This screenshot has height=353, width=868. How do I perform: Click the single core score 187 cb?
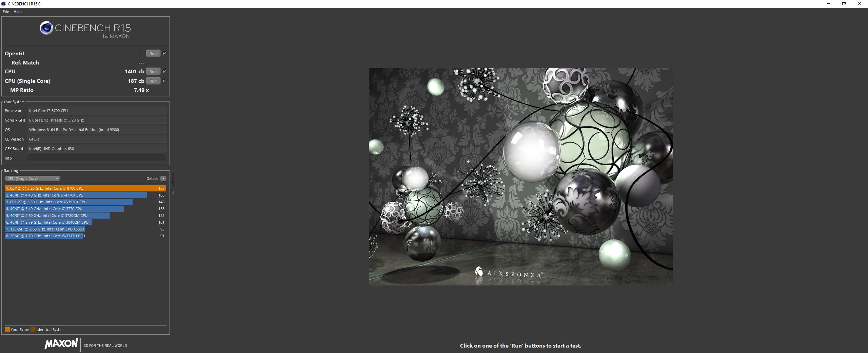coord(136,81)
